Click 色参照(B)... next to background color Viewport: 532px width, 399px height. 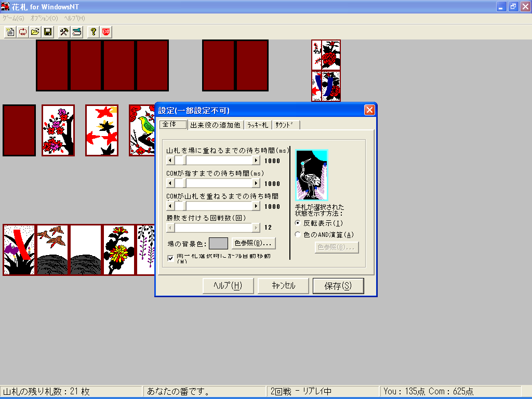pyautogui.click(x=254, y=243)
